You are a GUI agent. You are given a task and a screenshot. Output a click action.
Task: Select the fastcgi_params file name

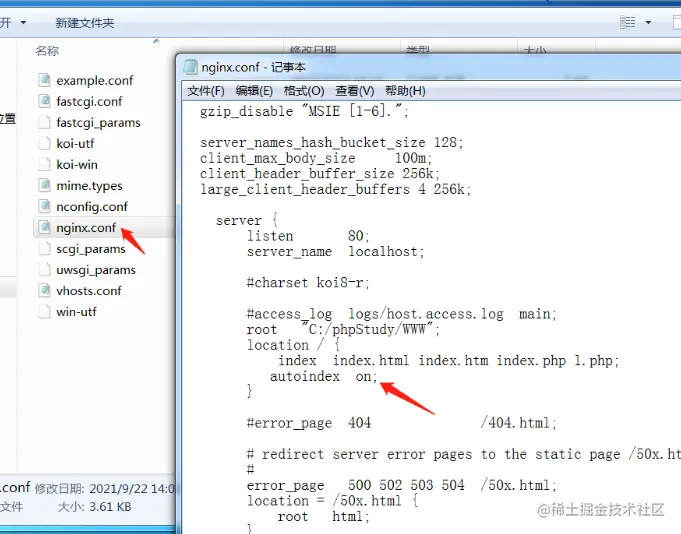tap(98, 123)
